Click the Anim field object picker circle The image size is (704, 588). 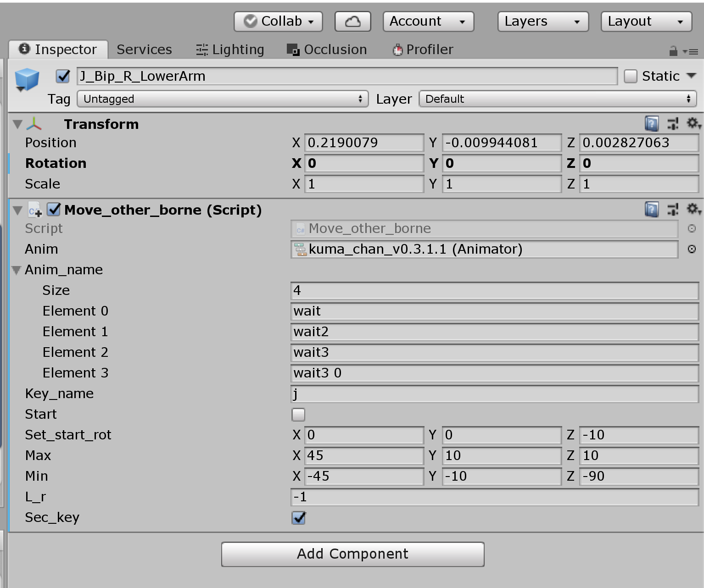pos(692,249)
